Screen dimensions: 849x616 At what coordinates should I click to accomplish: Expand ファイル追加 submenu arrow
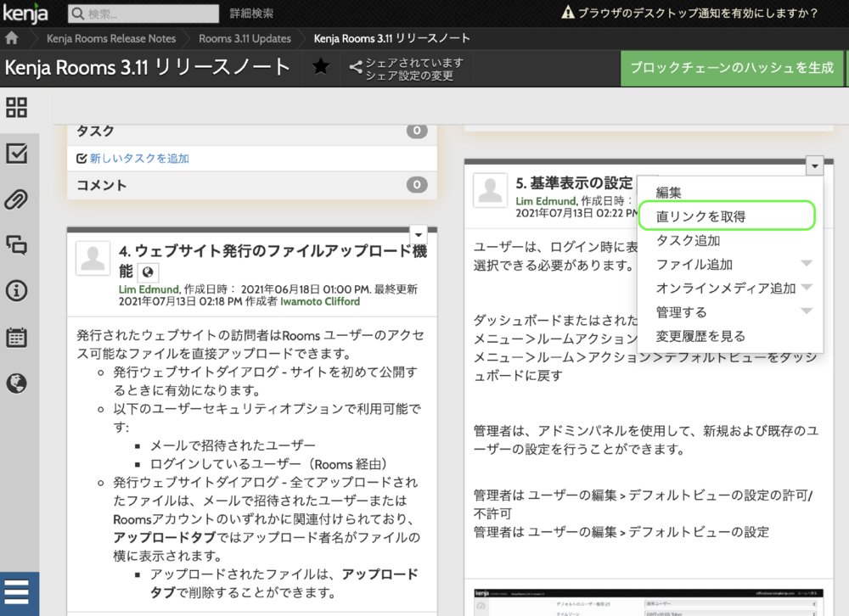click(x=807, y=264)
